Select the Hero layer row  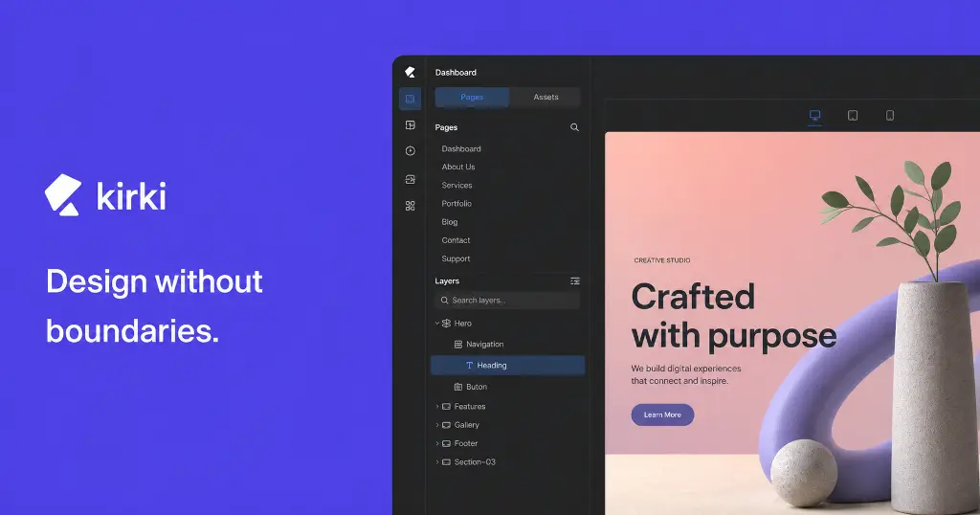(507, 324)
